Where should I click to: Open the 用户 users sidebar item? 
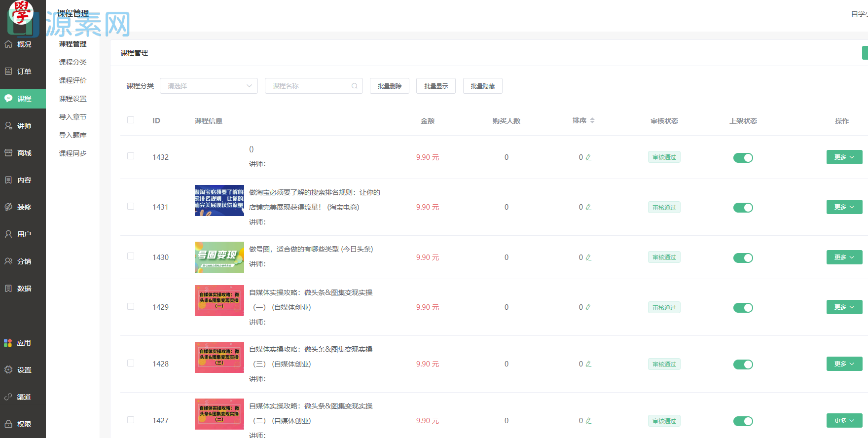pyautogui.click(x=23, y=234)
